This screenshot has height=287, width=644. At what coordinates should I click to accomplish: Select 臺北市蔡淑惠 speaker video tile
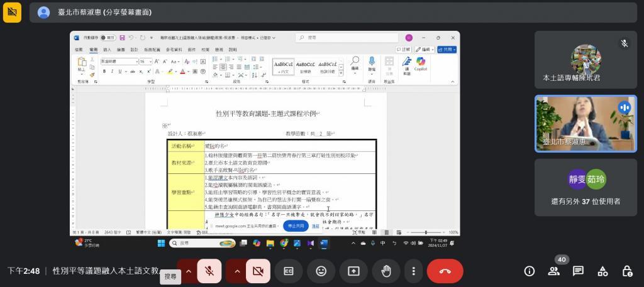click(585, 123)
